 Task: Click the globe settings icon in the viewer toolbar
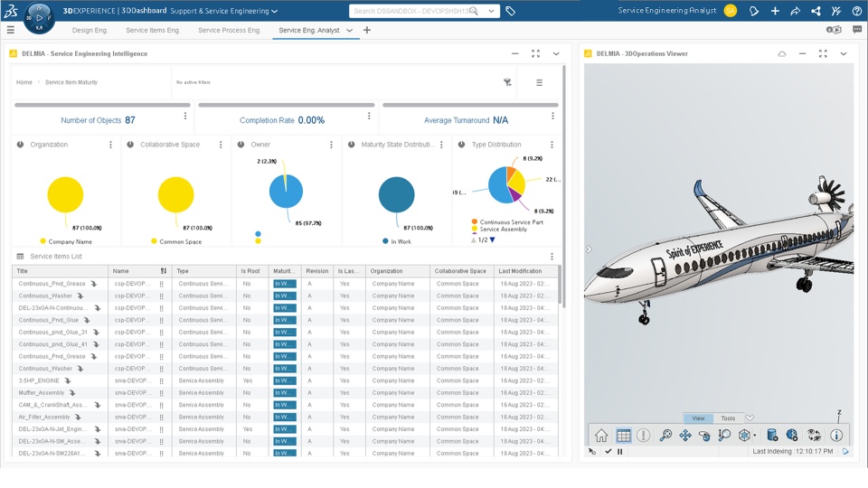[792, 436]
